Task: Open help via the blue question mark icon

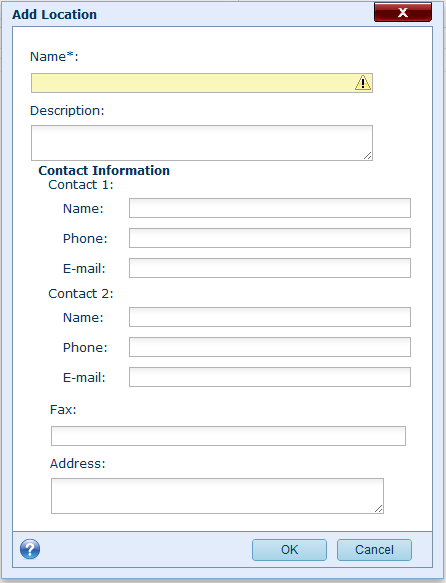Action: tap(30, 549)
